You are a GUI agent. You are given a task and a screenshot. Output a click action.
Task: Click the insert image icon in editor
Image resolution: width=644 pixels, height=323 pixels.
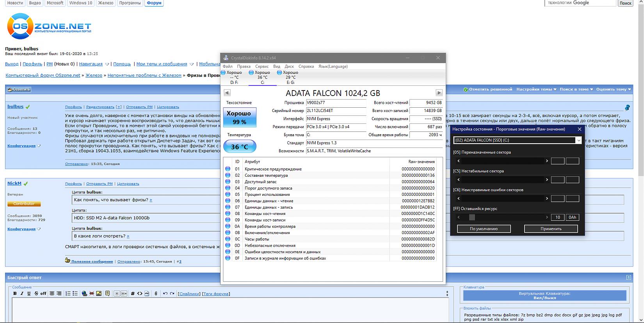99,293
